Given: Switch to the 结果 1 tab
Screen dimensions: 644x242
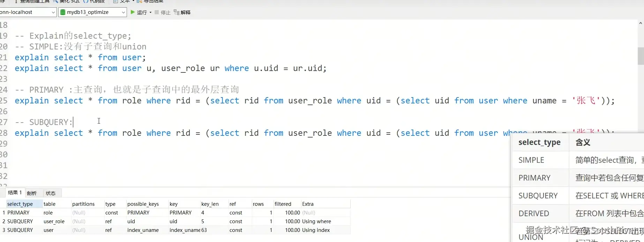Looking at the screenshot, I should (15, 193).
